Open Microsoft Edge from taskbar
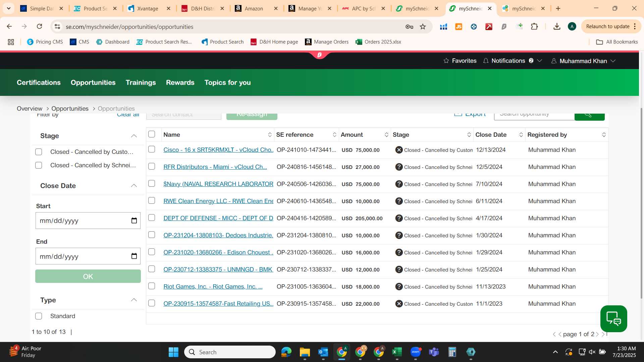This screenshot has height=362, width=644. coord(286,352)
